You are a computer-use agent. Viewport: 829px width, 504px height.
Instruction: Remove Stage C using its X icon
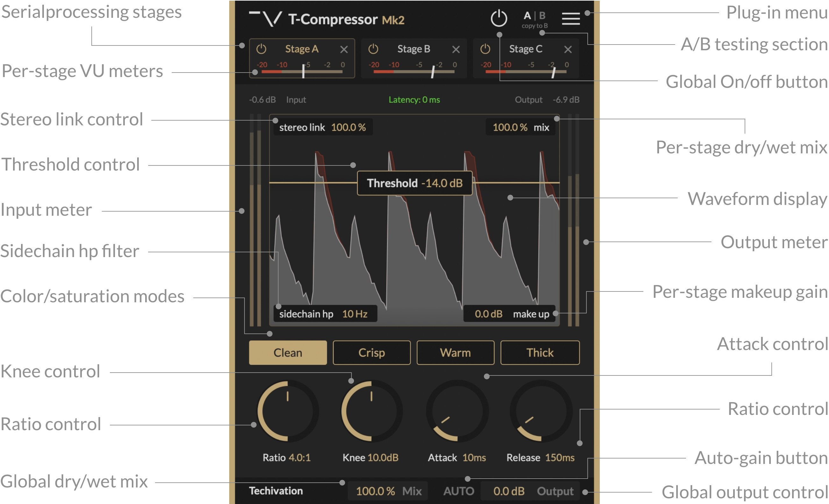click(x=568, y=49)
